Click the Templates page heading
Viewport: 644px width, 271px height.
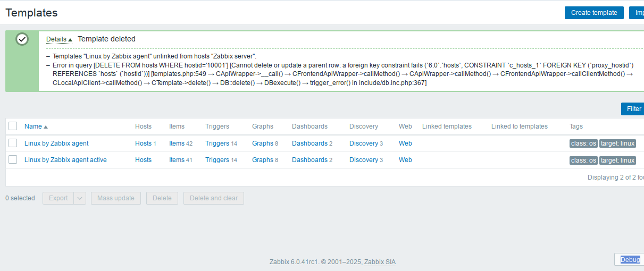(31, 13)
